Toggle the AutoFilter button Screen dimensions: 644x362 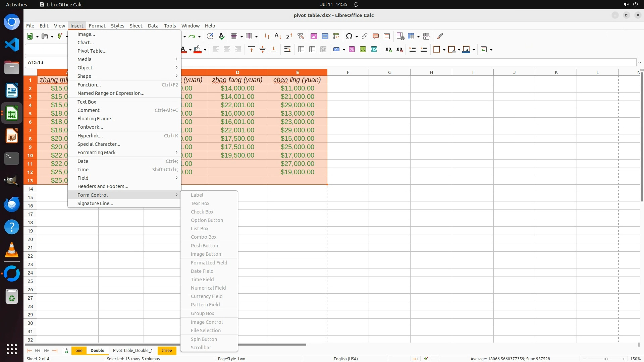[x=301, y=36]
